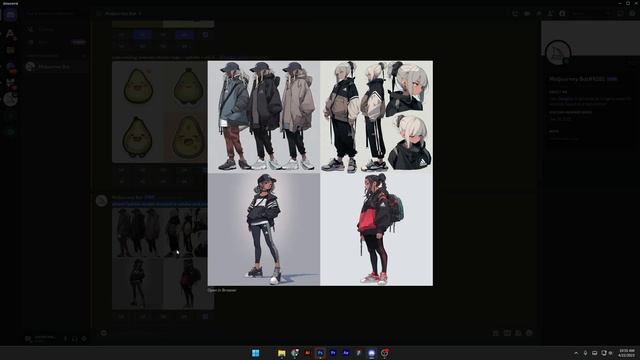Open the Discord home direct messages icon
The height and width of the screenshot is (360, 640).
[10, 15]
